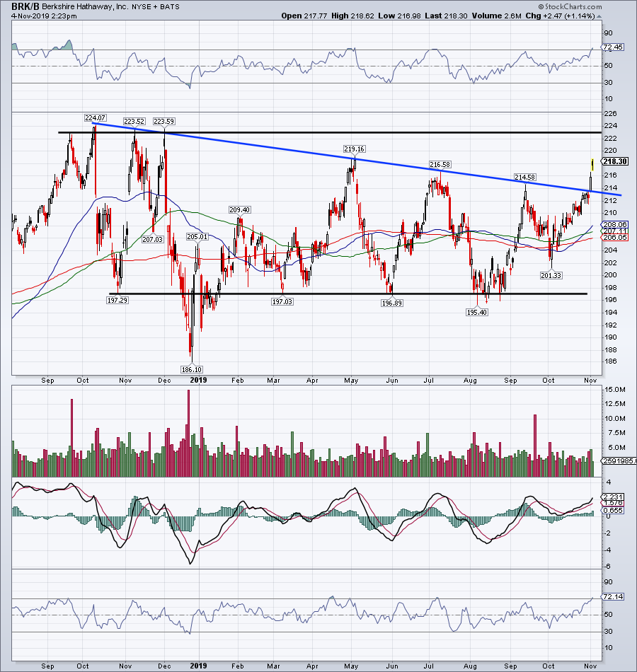Viewport: 637px width, 672px height.
Task: Click the 219.16 peak label
Action: coord(354,149)
